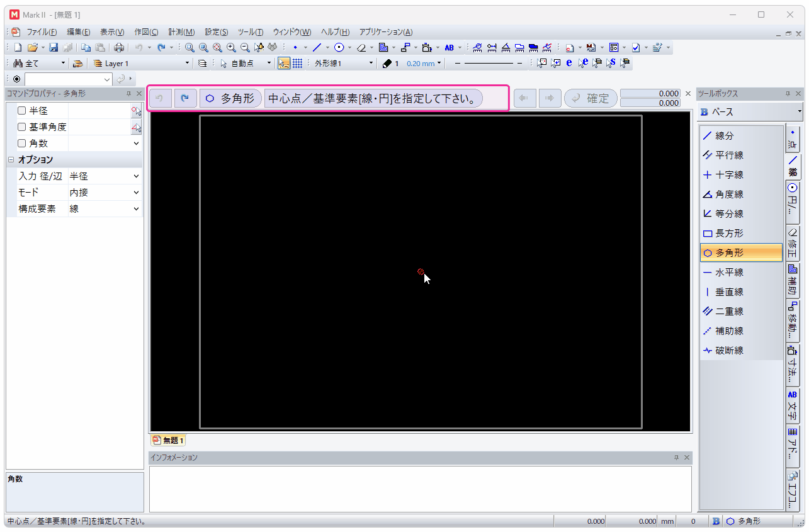Check the 基準角度 checkbox

pyautogui.click(x=22, y=127)
